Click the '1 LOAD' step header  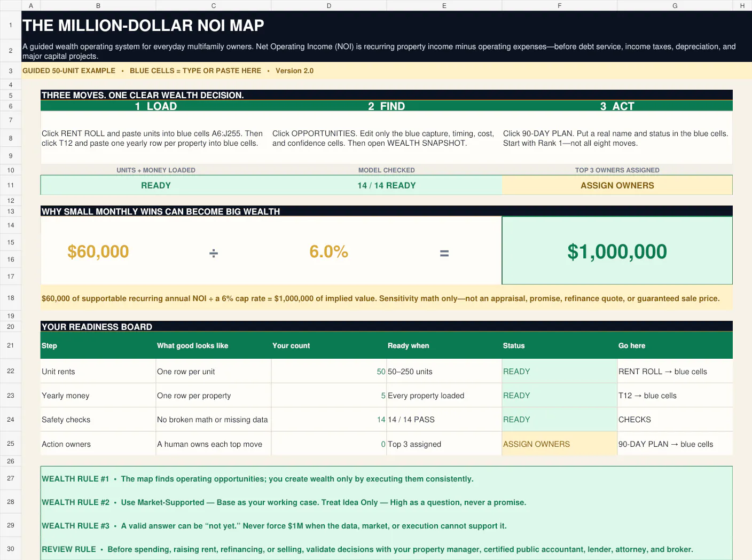tap(156, 106)
